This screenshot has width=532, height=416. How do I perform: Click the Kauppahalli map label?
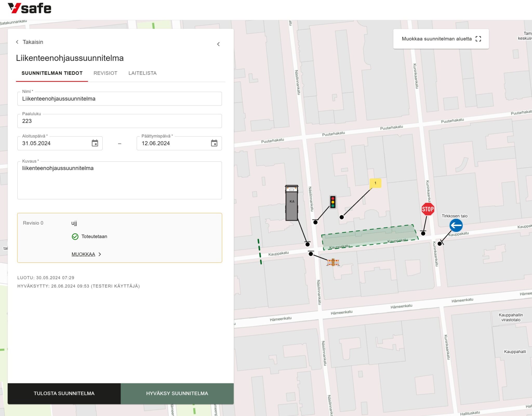(515, 352)
